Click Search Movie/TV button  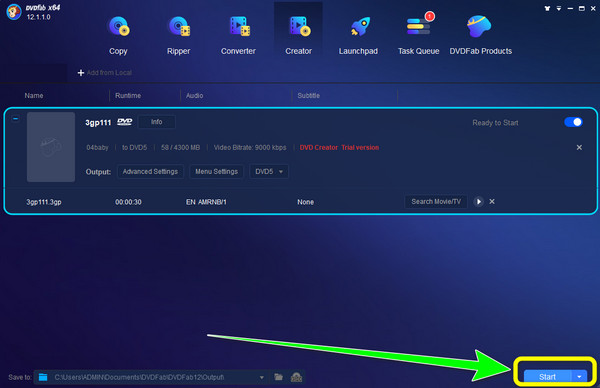click(x=436, y=202)
